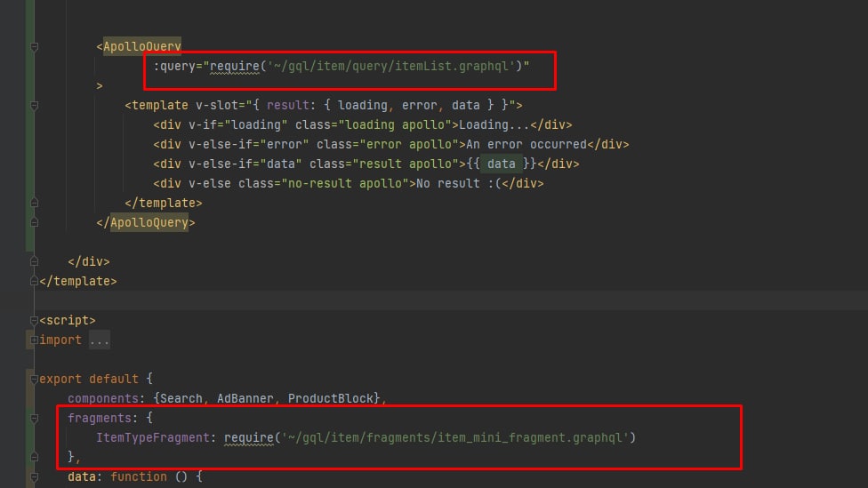Click class value 'loading apollo'
Screen dimensions: 868x488
coord(395,125)
